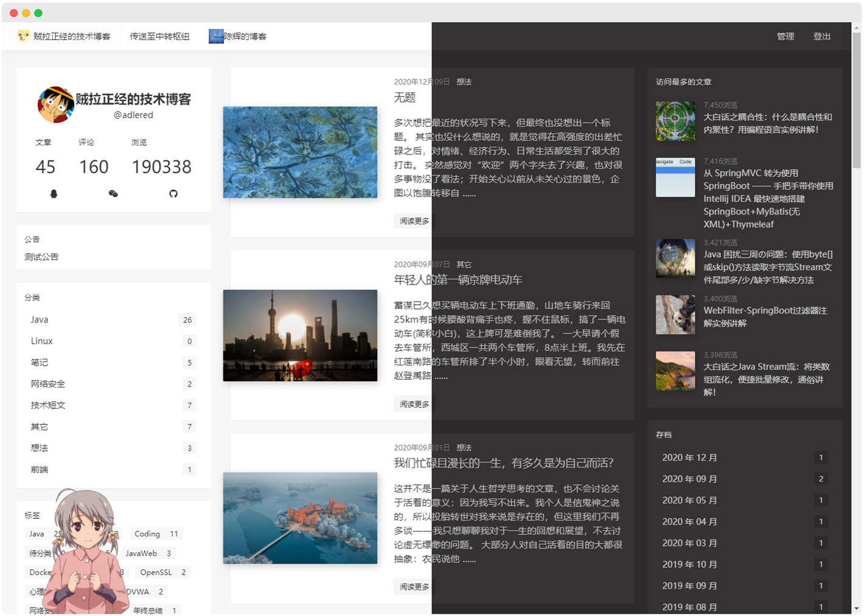Click the 登出 logout link
The height and width of the screenshot is (616, 864).
[822, 36]
